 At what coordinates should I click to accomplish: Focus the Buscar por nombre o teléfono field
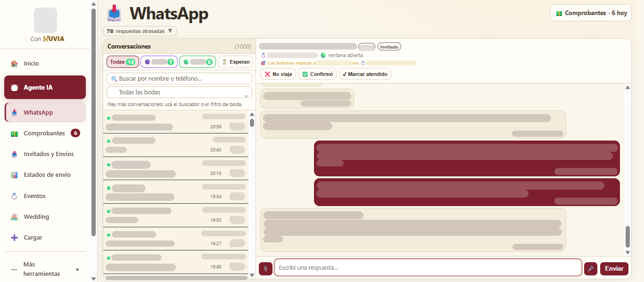179,78
